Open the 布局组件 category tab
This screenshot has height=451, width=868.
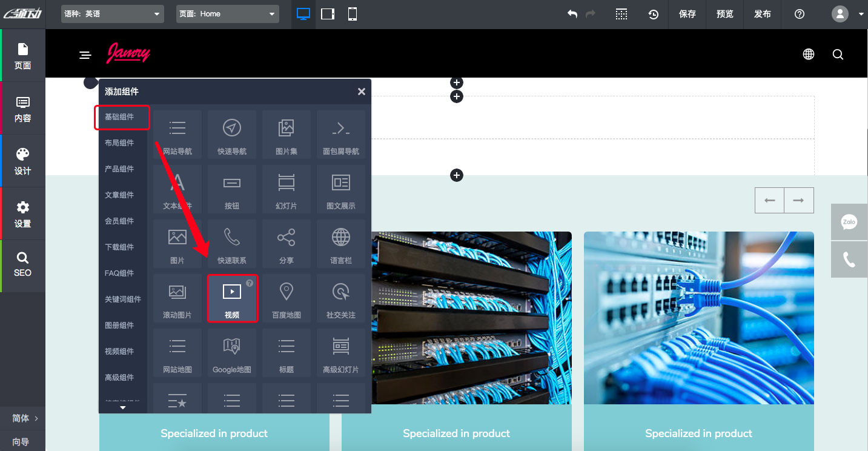[119, 143]
